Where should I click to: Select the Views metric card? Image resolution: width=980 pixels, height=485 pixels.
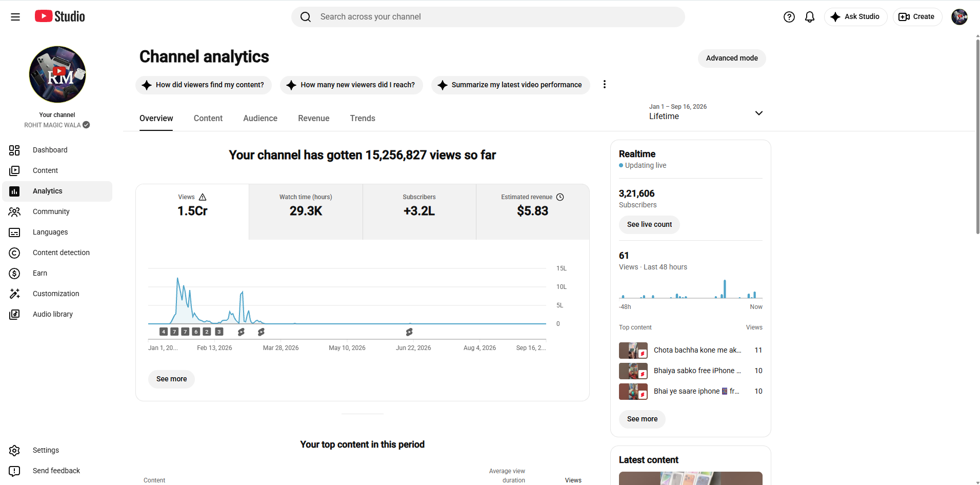(192, 211)
